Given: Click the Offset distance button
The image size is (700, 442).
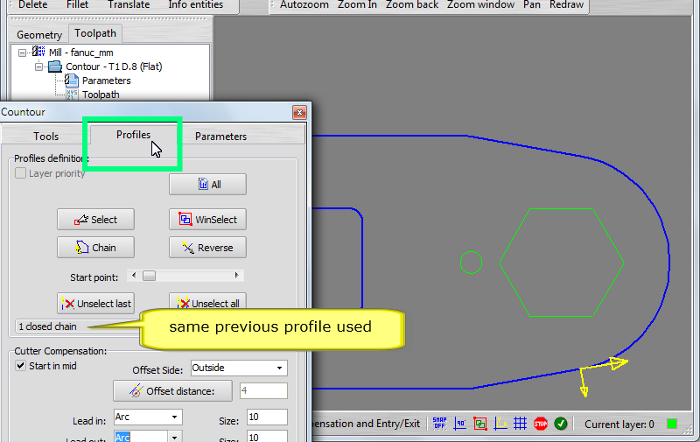Looking at the screenshot, I should point(173,391).
